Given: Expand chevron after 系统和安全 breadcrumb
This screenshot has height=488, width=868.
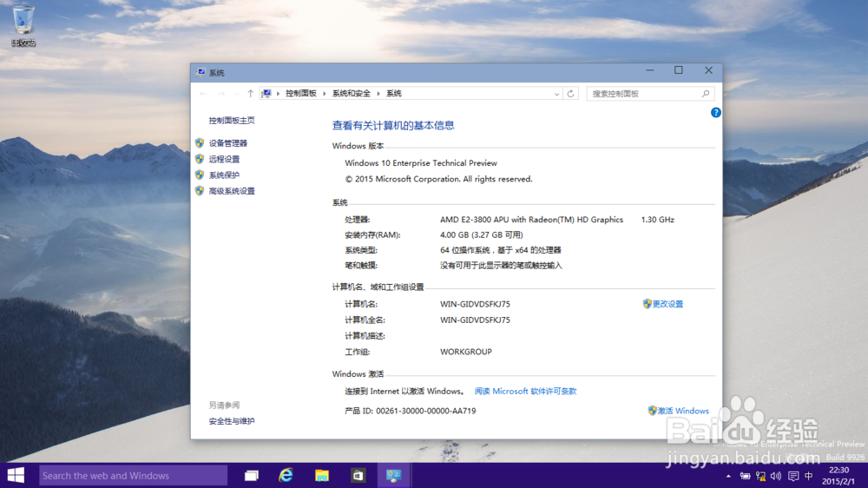Looking at the screenshot, I should pos(378,94).
